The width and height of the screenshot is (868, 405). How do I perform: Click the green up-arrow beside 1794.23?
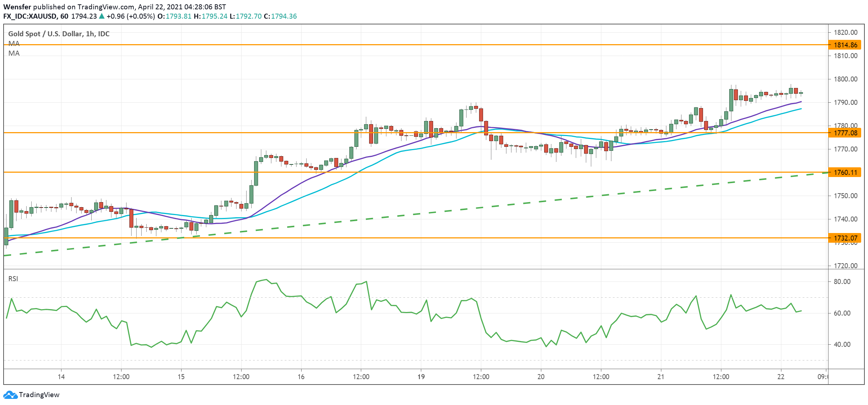click(102, 16)
